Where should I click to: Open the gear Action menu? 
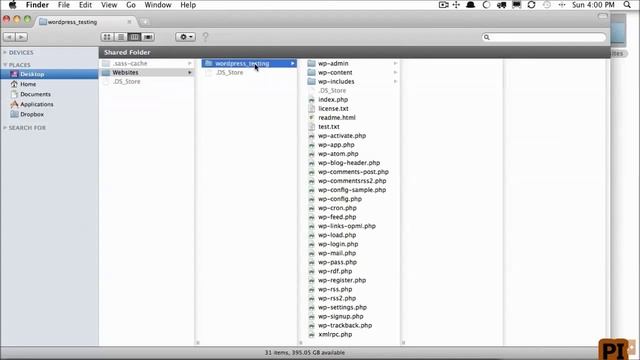(x=185, y=37)
